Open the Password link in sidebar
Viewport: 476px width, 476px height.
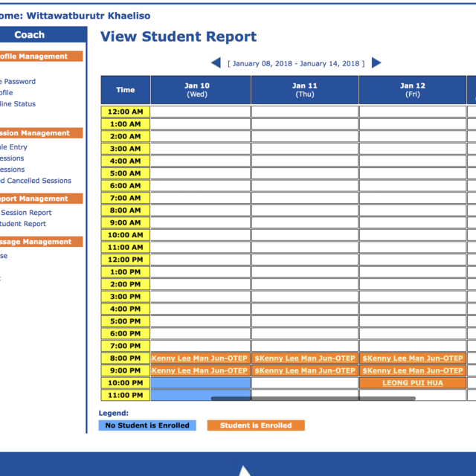click(18, 81)
